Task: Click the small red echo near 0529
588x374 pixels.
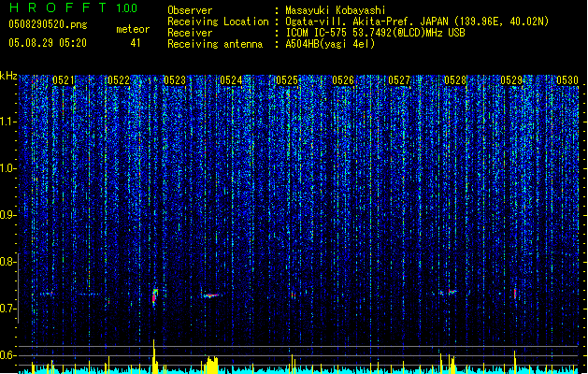Action: pyautogui.click(x=515, y=293)
